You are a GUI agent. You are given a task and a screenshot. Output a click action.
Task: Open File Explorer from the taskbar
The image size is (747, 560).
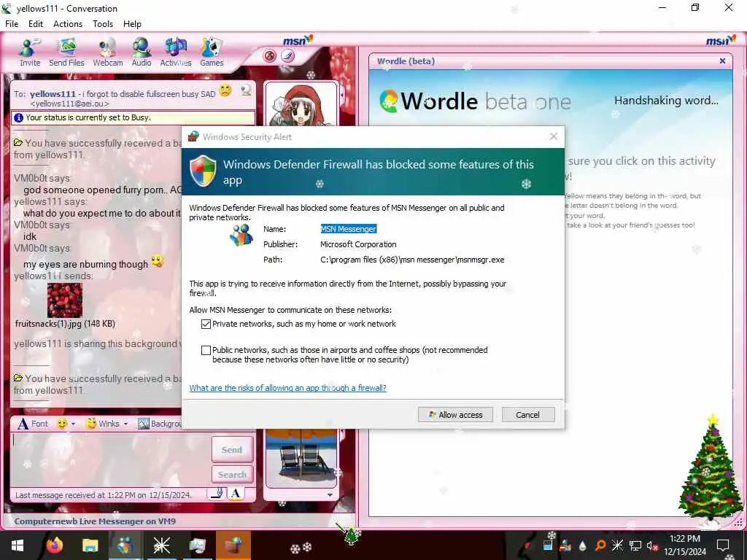pyautogui.click(x=90, y=545)
